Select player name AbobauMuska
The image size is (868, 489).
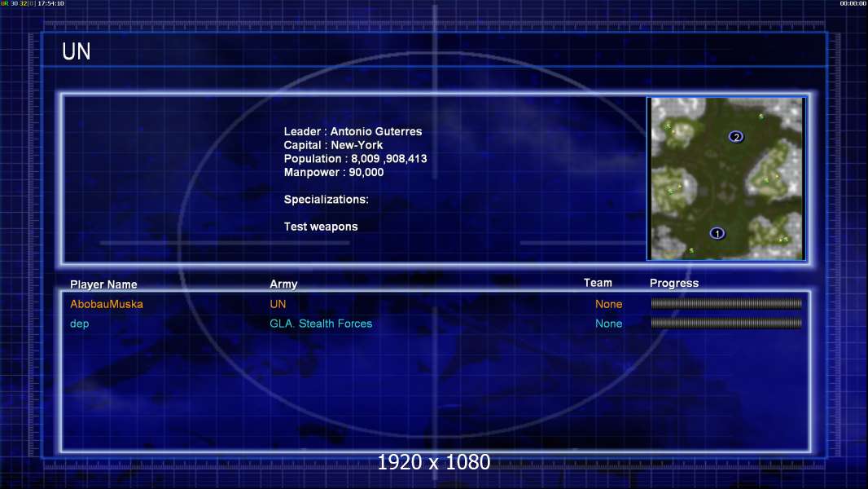click(107, 304)
